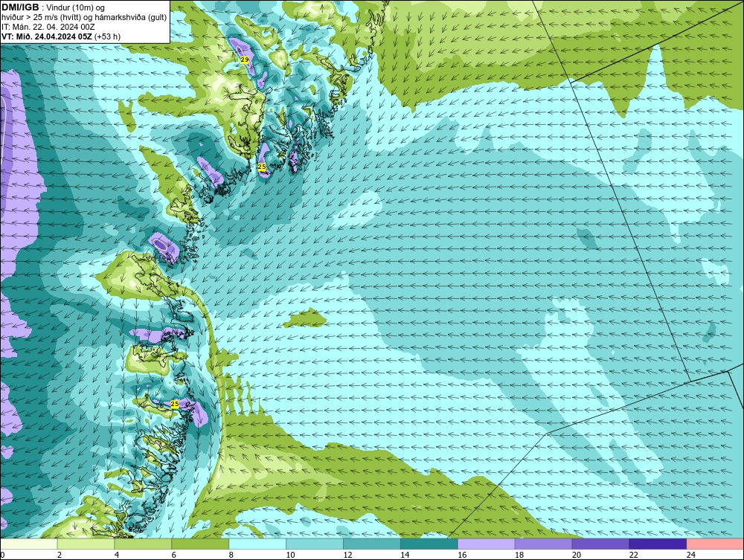Viewport: 744px width, 560px height.
Task: Click the title line "DMI/IGB : Vindur (10m) og"
Action: pyautogui.click(x=54, y=7)
